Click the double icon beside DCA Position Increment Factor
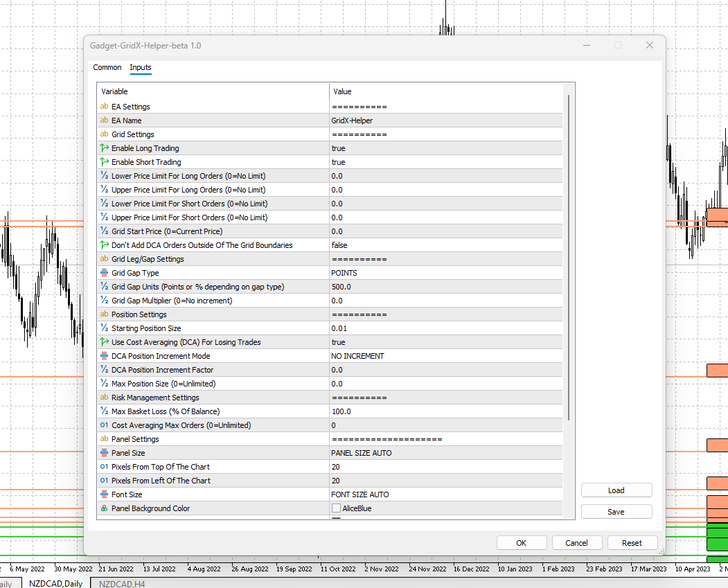This screenshot has height=588, width=728. click(105, 370)
